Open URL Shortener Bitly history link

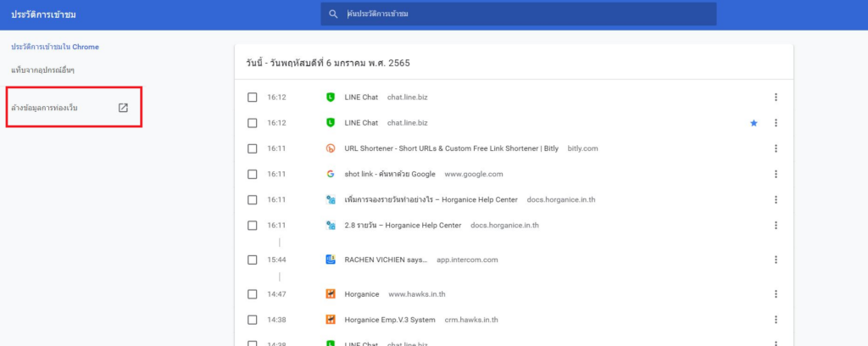(451, 148)
